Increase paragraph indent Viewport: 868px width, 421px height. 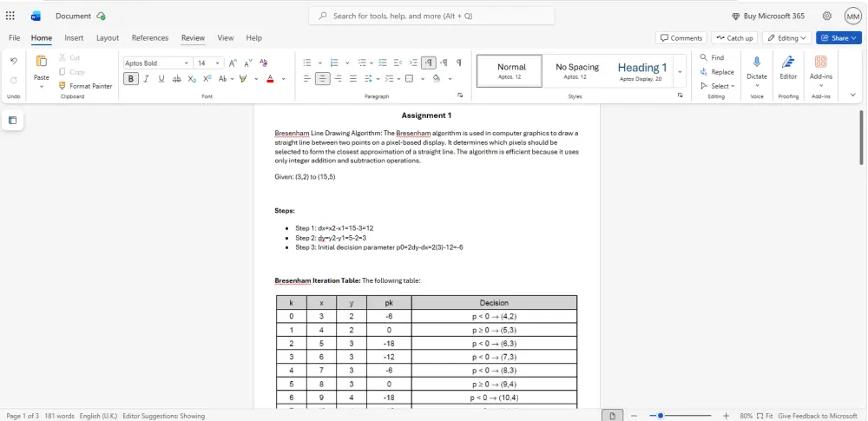coord(413,62)
